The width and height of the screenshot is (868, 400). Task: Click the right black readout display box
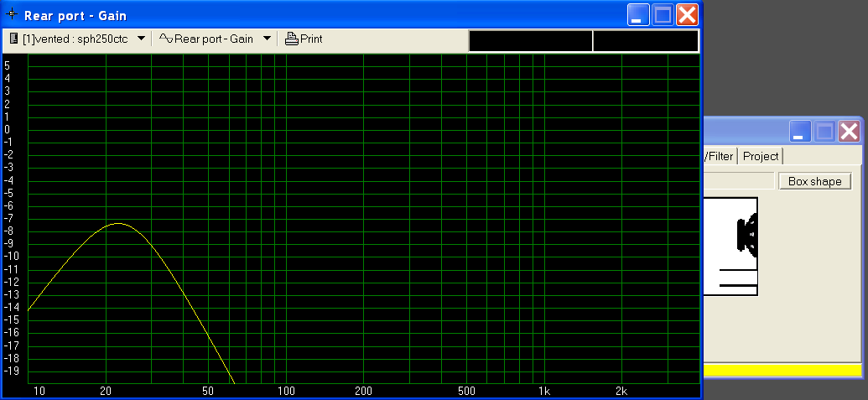click(646, 41)
